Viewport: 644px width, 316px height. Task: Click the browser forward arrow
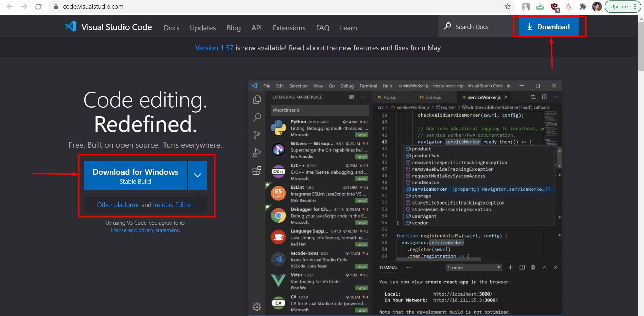[x=24, y=6]
